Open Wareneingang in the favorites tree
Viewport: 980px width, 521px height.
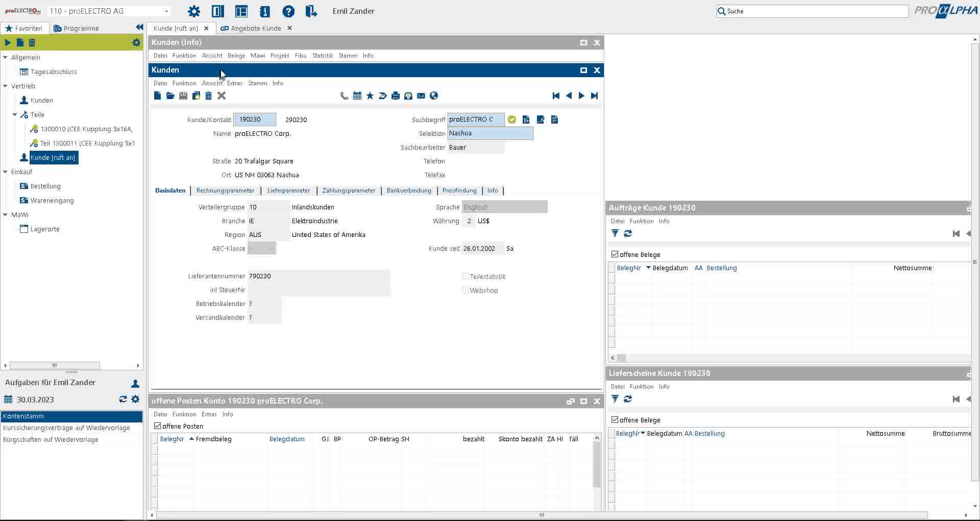coord(52,200)
